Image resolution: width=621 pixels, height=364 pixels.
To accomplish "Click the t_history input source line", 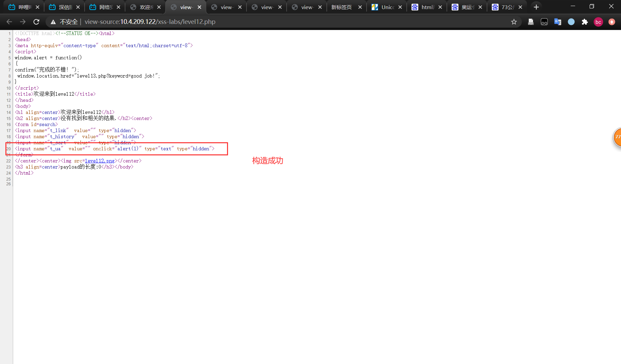I will point(80,137).
